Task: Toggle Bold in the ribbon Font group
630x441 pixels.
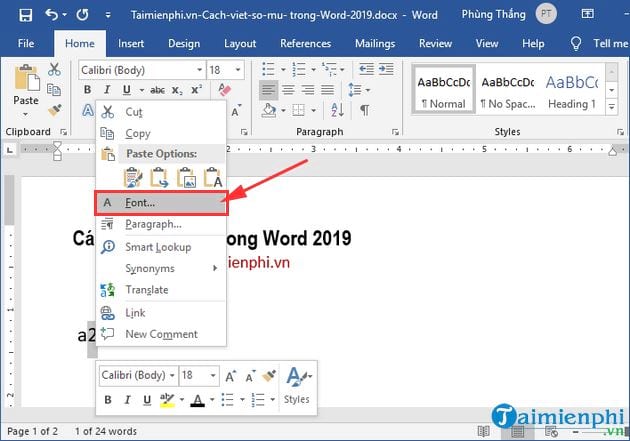Action: point(88,90)
